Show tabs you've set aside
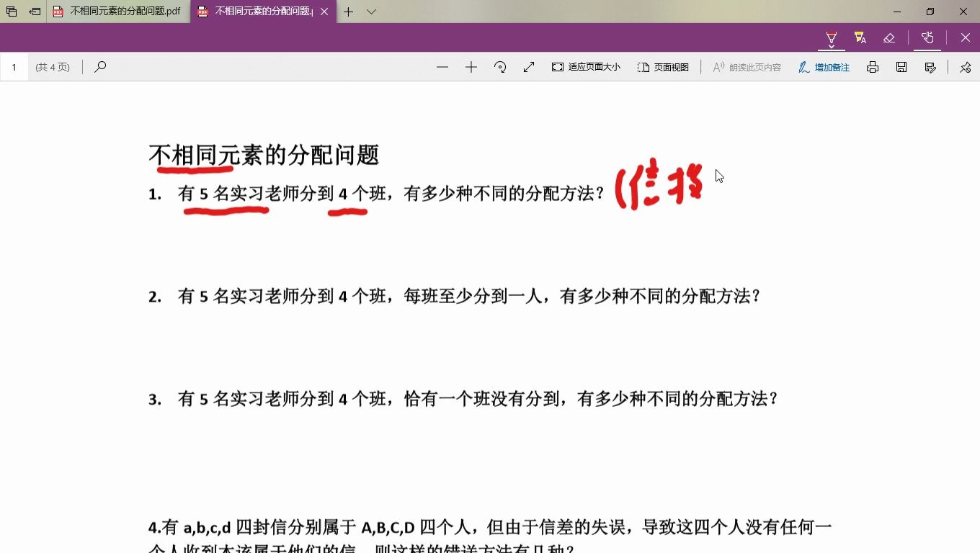This screenshot has height=553, width=980. 12,12
